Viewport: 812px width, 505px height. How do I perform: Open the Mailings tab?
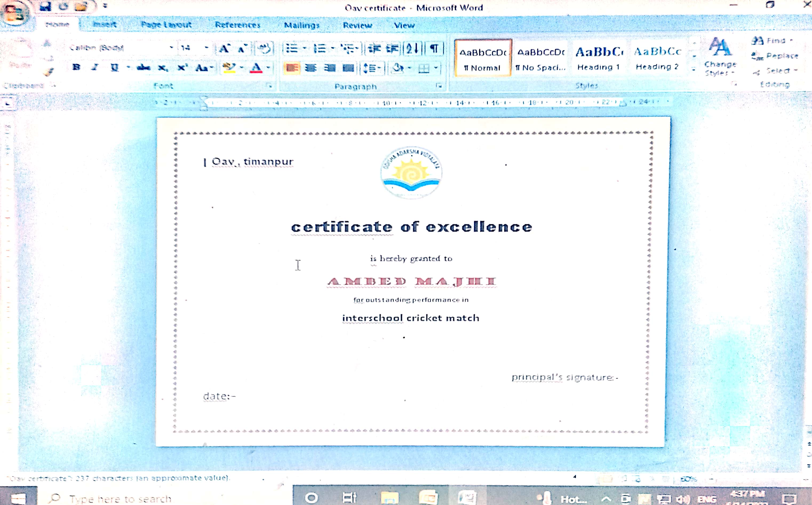coord(301,25)
